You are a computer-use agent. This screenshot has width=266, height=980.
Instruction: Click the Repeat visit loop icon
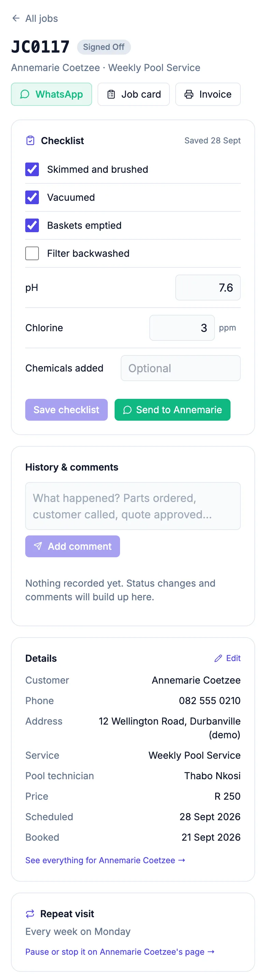click(30, 914)
